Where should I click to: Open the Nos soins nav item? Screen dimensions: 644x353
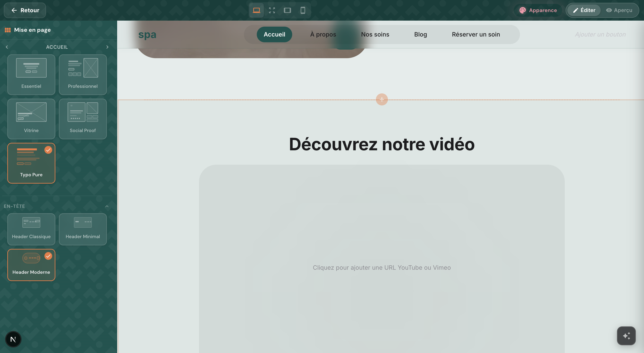[x=375, y=35]
